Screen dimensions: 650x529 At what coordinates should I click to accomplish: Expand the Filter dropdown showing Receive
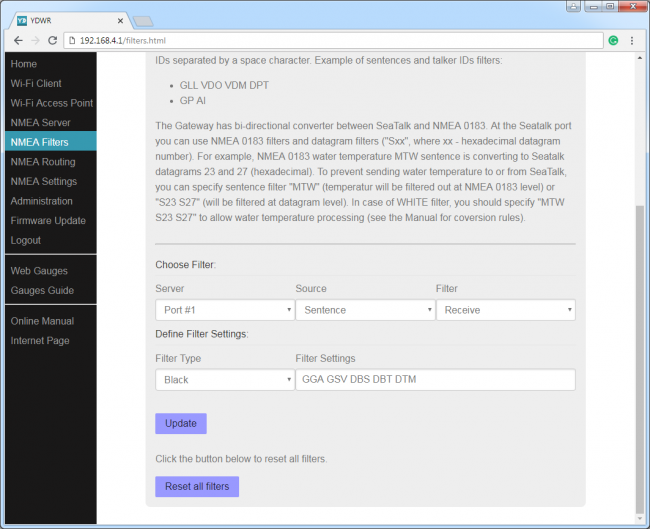[x=505, y=310]
